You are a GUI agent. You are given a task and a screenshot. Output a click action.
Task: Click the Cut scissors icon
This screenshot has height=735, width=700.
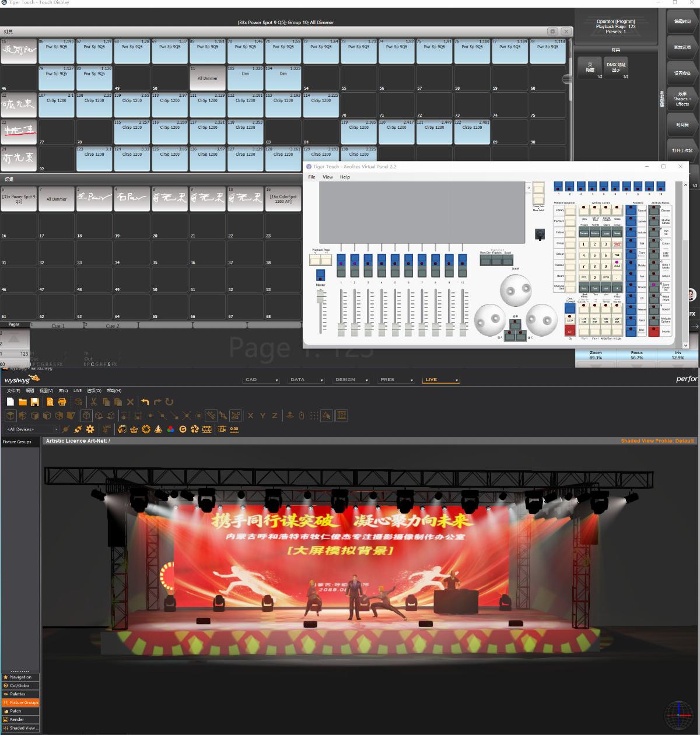pyautogui.click(x=93, y=402)
